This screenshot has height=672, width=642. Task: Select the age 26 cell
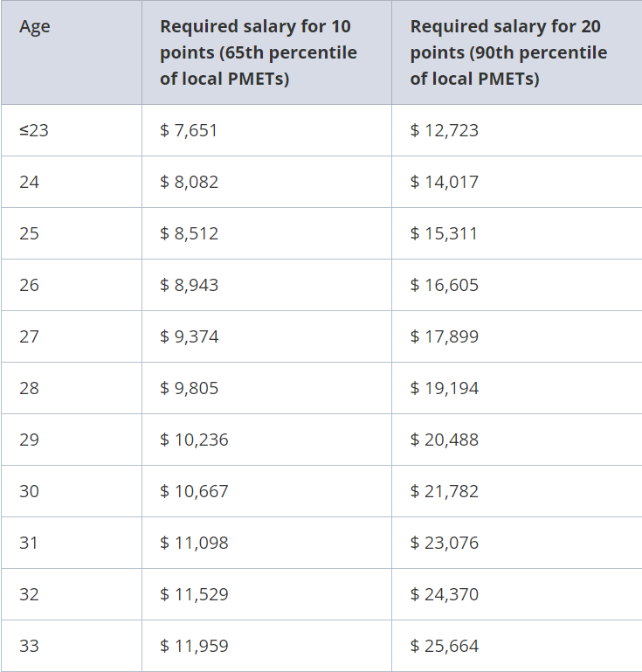(29, 285)
